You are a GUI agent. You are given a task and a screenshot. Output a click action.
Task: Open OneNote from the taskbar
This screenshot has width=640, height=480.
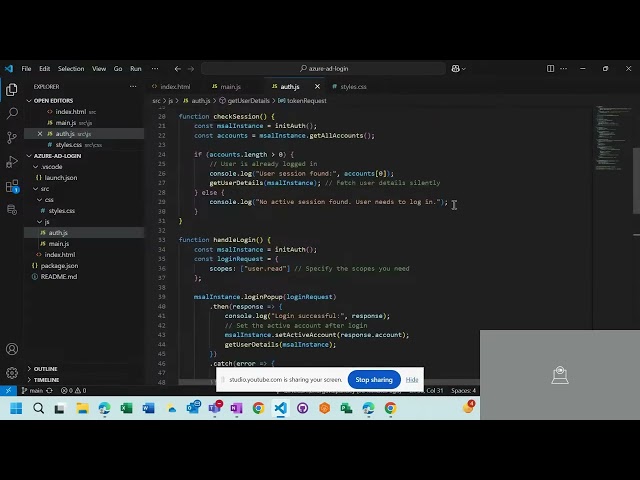point(236,408)
